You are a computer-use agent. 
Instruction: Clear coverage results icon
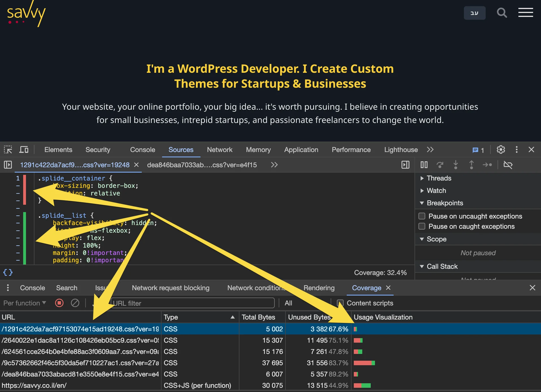(75, 303)
